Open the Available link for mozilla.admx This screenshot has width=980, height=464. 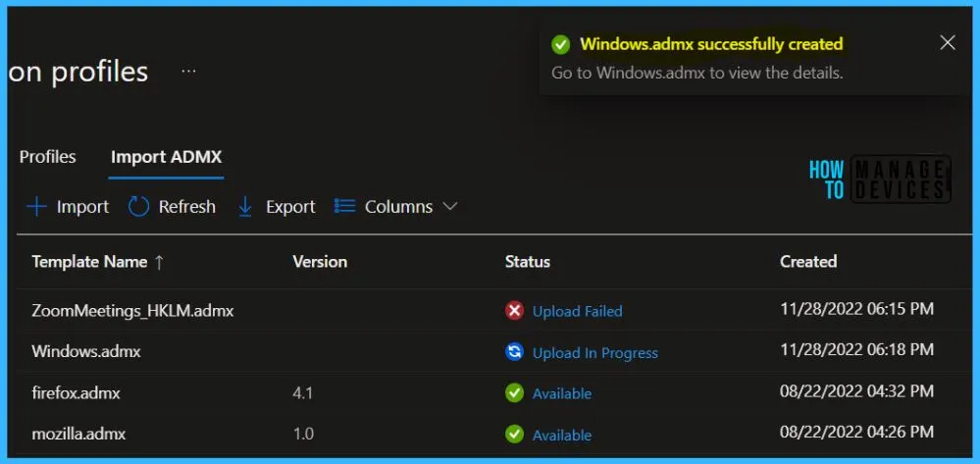tap(562, 436)
